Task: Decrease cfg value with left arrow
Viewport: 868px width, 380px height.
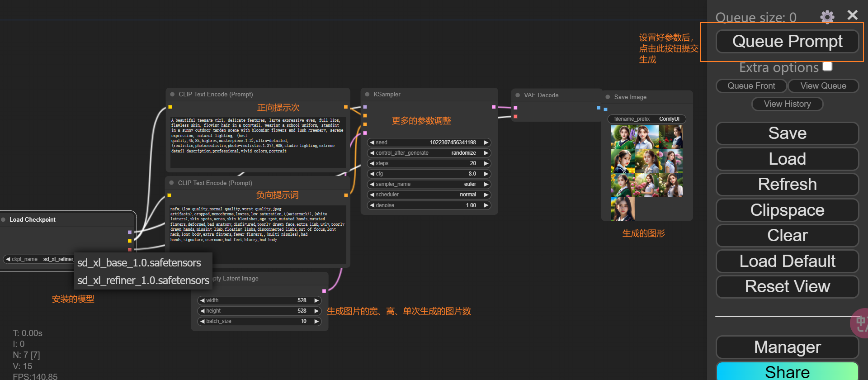Action: [372, 174]
